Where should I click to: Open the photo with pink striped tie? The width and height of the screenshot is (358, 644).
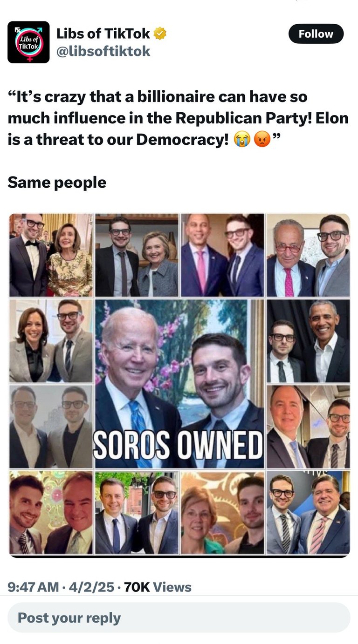pos(308,512)
